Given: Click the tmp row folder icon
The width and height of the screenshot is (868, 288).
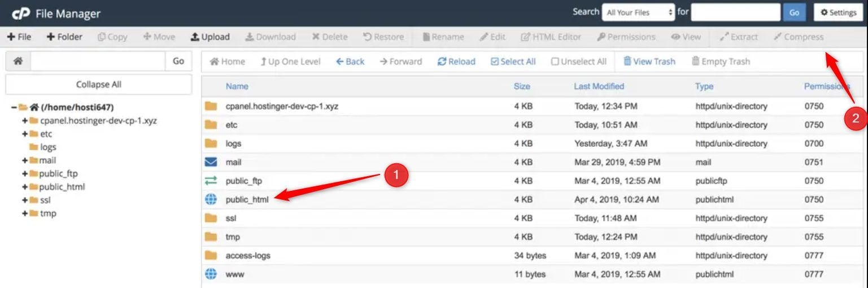Looking at the screenshot, I should click(211, 237).
